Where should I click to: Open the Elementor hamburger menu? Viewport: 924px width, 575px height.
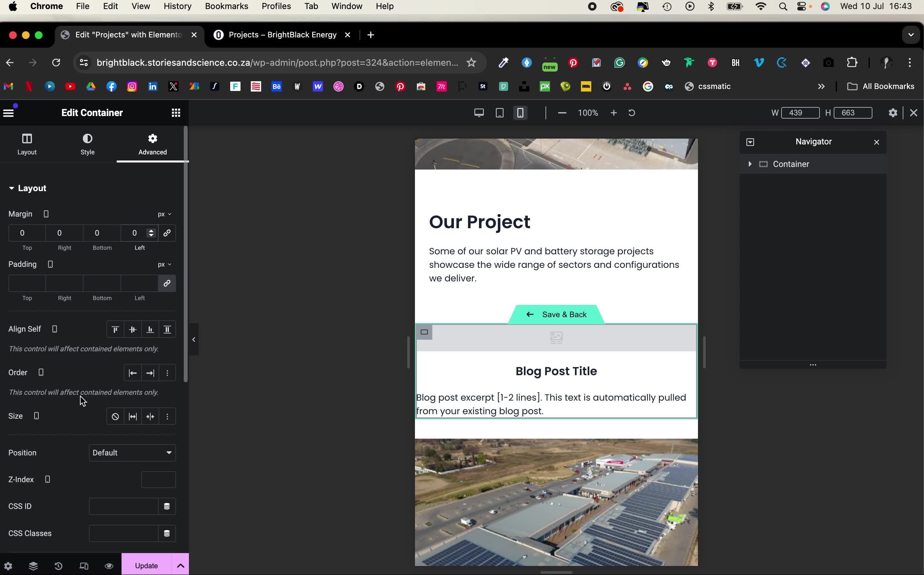[8, 113]
